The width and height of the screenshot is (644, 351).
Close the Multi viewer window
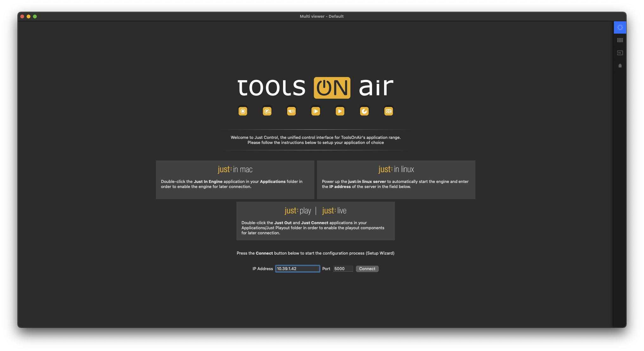pyautogui.click(x=22, y=16)
